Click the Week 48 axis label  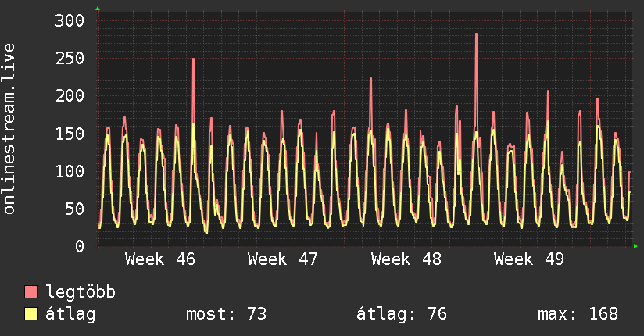coord(406,259)
